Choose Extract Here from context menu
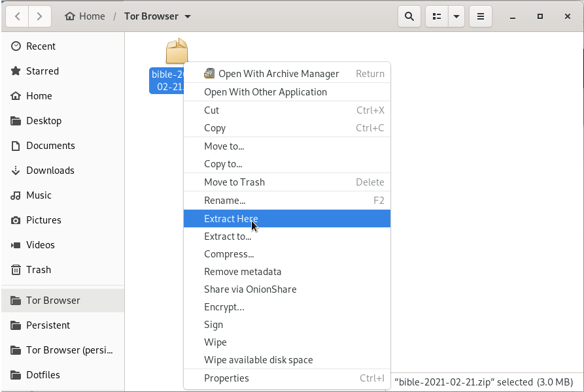Screen dimensions: 584x392 click(x=231, y=219)
